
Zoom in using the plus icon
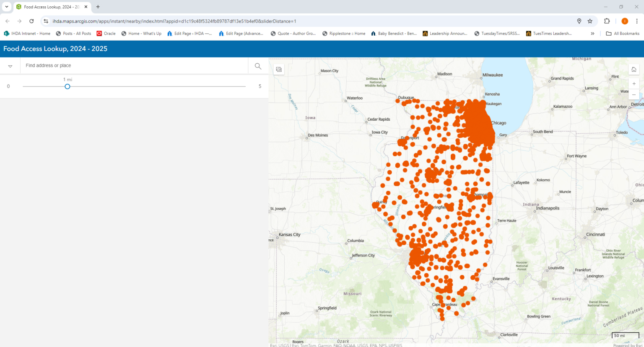(x=634, y=83)
